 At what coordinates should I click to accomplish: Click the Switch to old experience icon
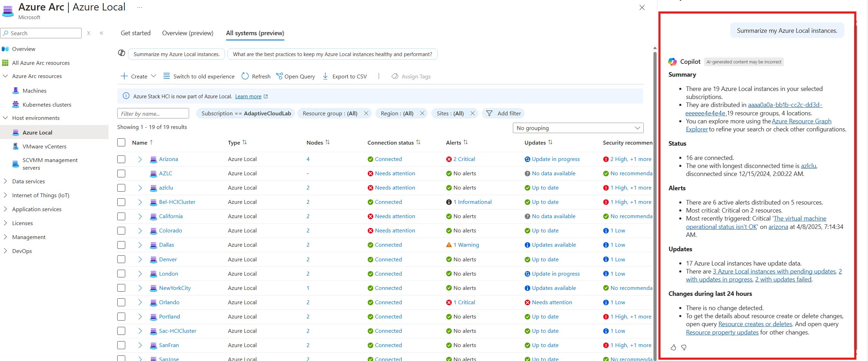tap(167, 76)
